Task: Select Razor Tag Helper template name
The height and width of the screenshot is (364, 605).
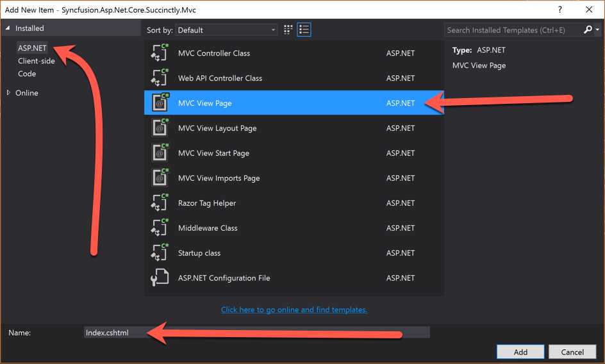Action: click(x=207, y=203)
